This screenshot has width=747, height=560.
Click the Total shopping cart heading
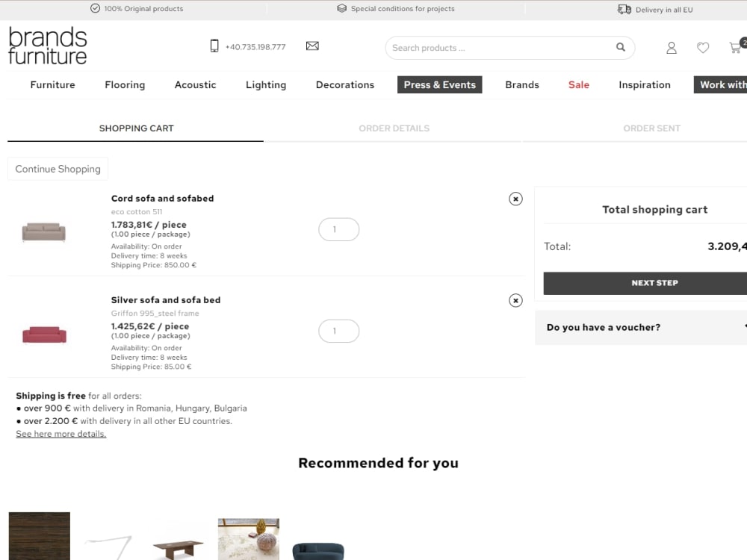(654, 210)
